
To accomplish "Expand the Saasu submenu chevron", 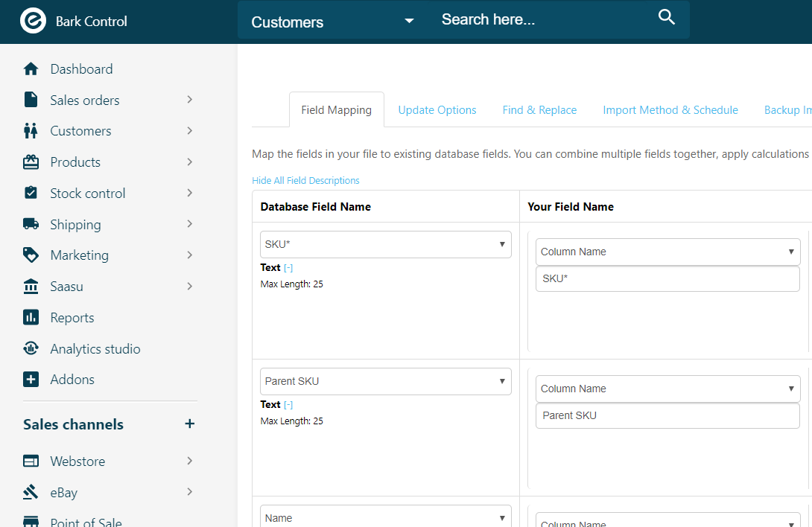I will coord(189,286).
